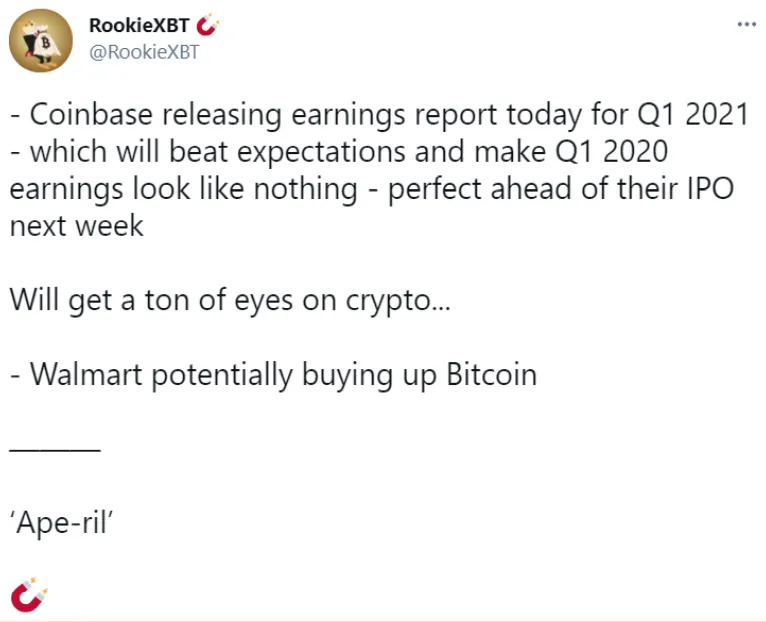The height and width of the screenshot is (622, 766).
Task: Click the word Walmart in the tweet
Action: coord(86,375)
